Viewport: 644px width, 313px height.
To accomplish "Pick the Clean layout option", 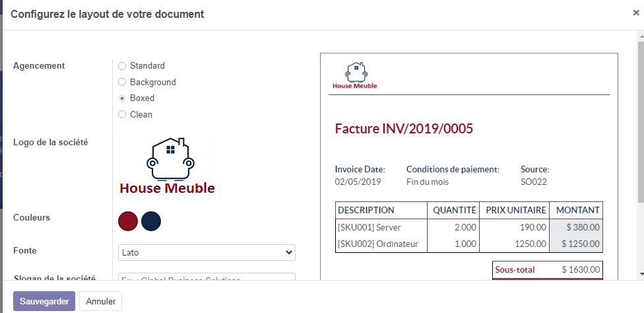I will (122, 115).
